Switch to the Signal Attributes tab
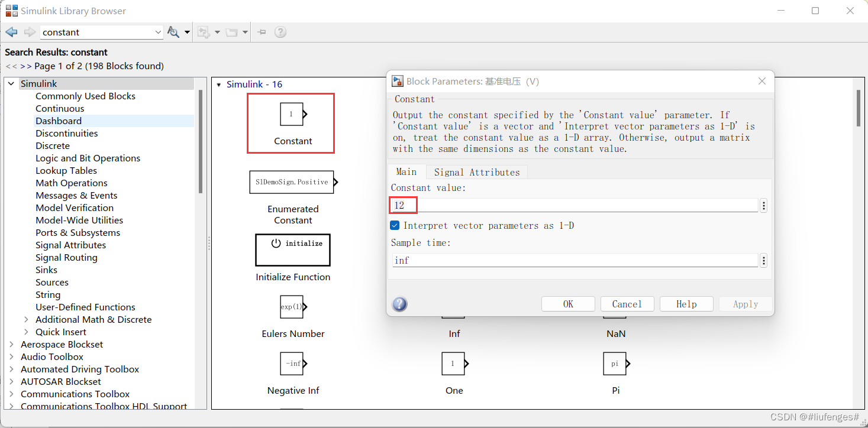Viewport: 868px width, 428px height. (477, 172)
